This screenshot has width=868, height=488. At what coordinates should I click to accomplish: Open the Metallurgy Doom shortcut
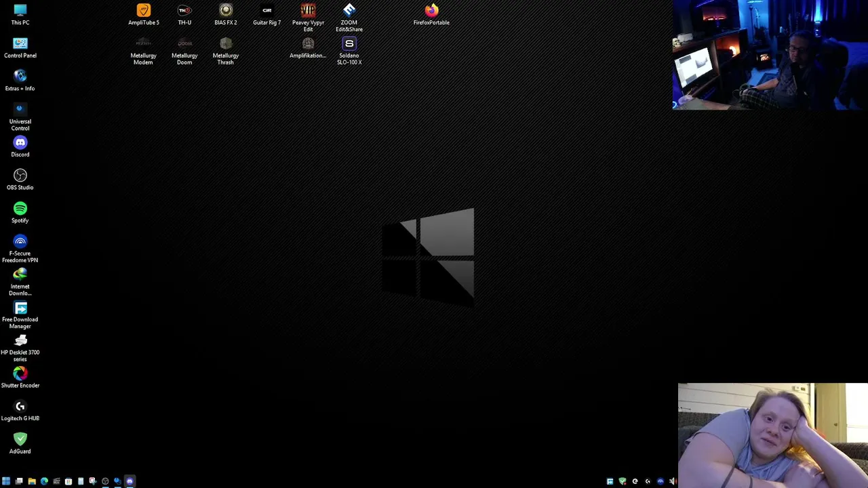[184, 51]
